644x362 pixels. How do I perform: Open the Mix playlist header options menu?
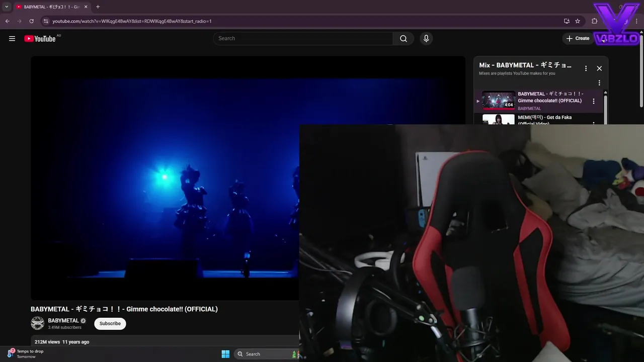pyautogui.click(x=586, y=68)
